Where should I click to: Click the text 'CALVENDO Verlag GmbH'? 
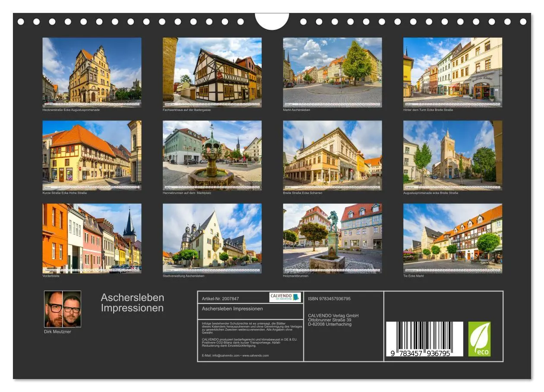[333, 316]
